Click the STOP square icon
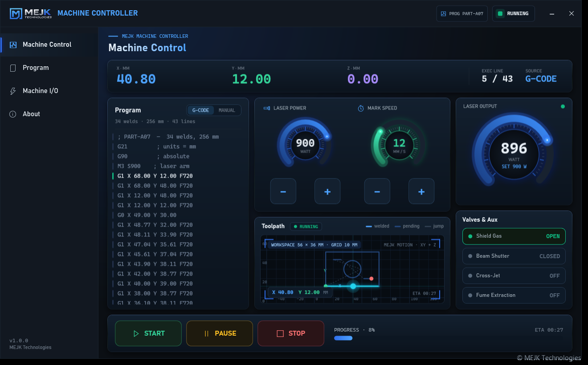Screen dimensions: 588x365 [x=280, y=333]
